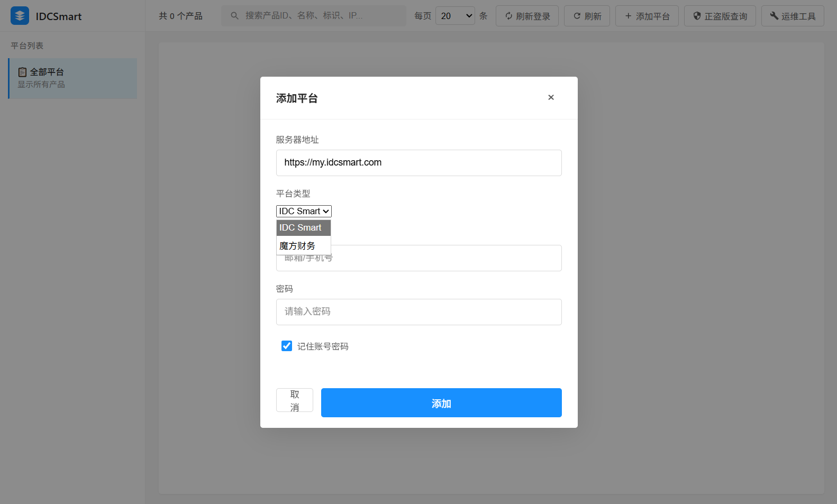Click the 平台类型 label
837x504 pixels.
[293, 194]
